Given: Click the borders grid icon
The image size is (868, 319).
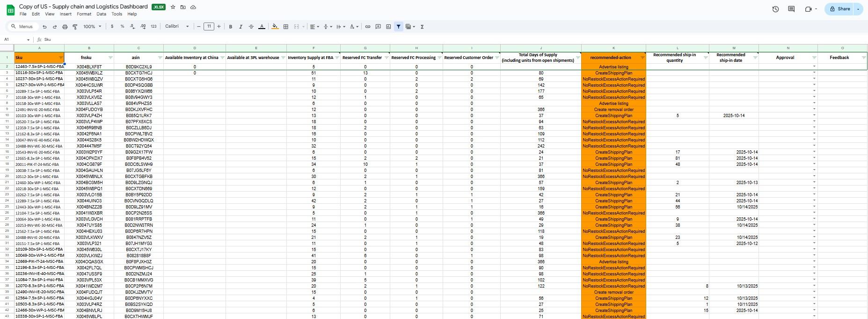Looking at the screenshot, I should pyautogui.click(x=286, y=27).
